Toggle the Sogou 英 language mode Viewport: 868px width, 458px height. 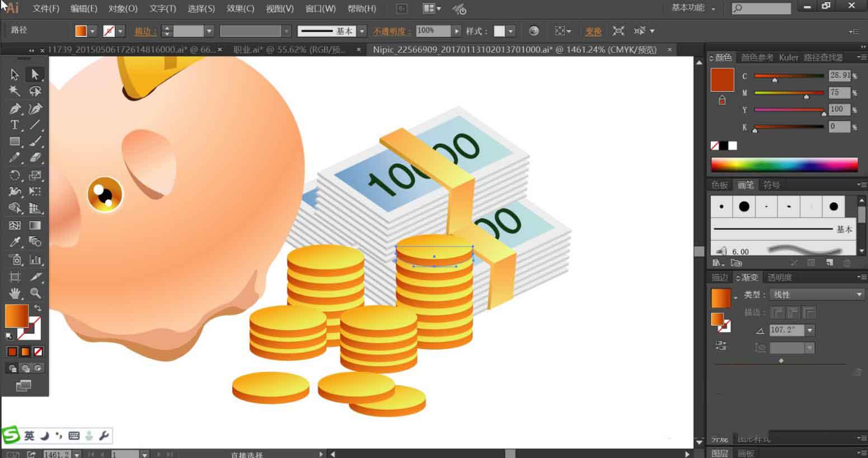[29, 436]
